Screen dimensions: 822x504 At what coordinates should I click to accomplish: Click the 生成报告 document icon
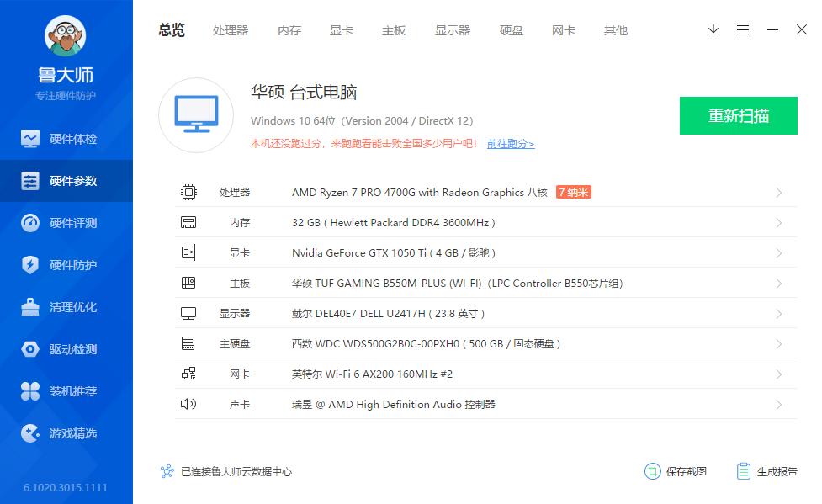point(742,472)
